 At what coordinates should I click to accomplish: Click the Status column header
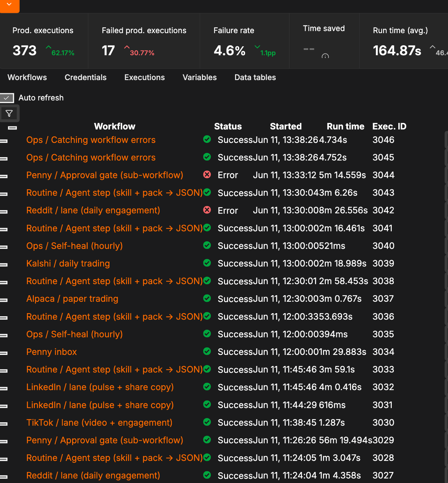(228, 127)
